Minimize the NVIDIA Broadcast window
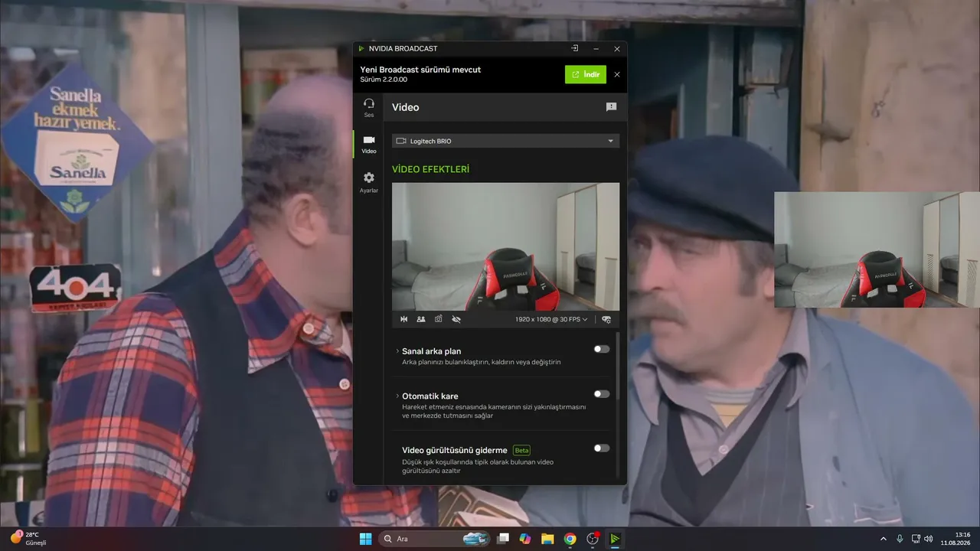Screen dimensions: 980x551 pos(596,48)
